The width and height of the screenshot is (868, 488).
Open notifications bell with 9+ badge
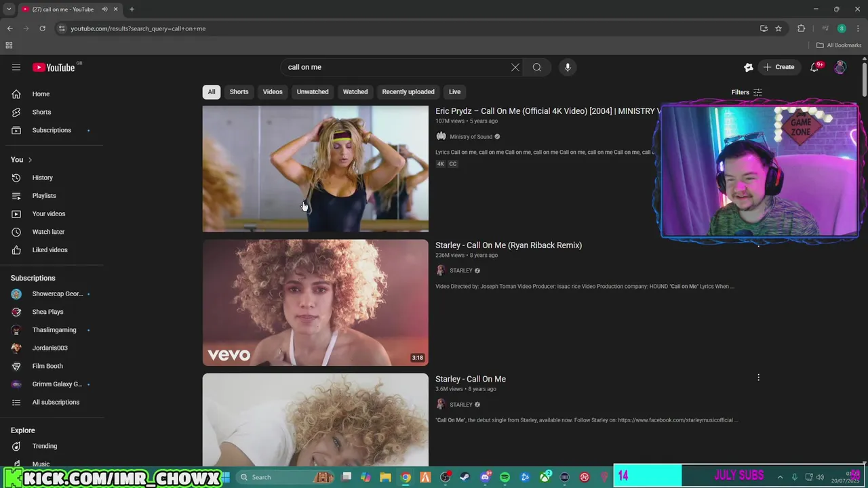[815, 67]
